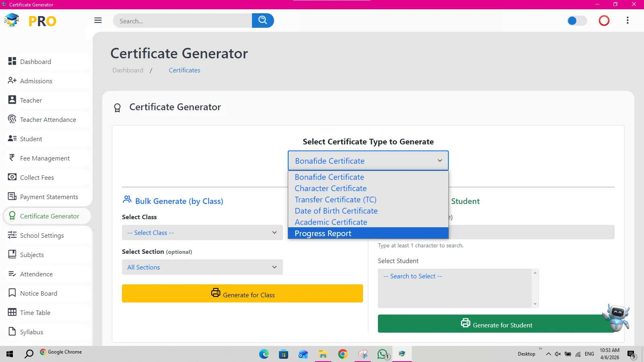The height and width of the screenshot is (362, 644).
Task: Open Microsoft Edge from taskbar
Action: pyautogui.click(x=264, y=354)
